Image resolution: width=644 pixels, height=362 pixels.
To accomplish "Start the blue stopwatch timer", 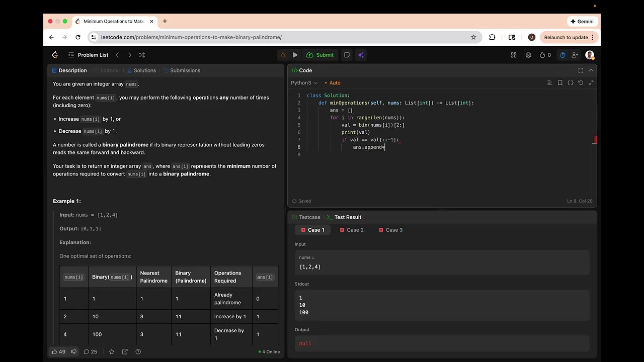I will (562, 55).
